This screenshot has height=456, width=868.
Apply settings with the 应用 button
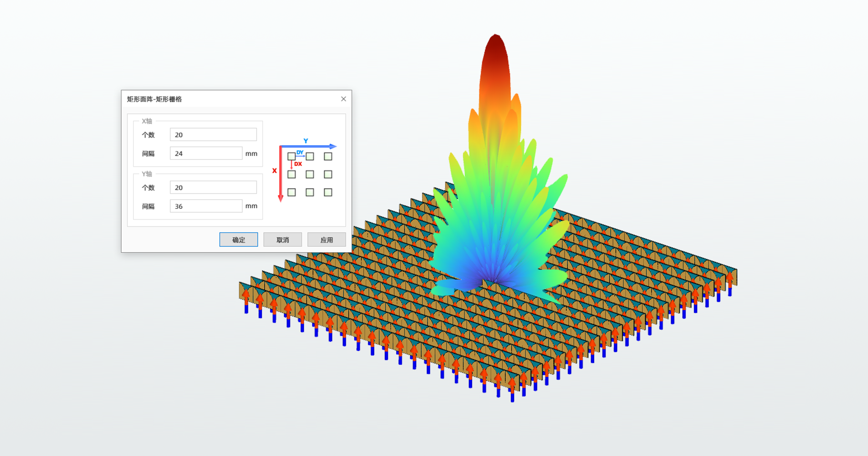(326, 240)
